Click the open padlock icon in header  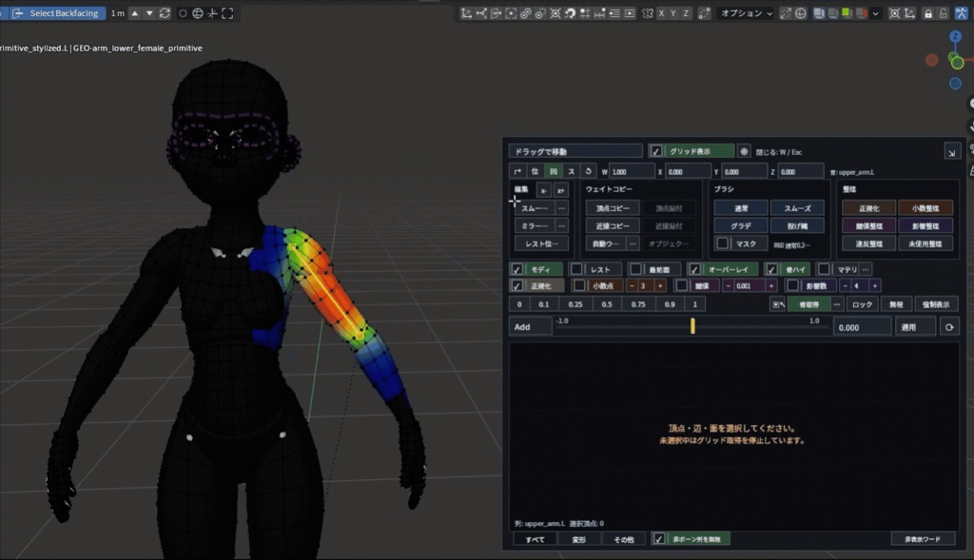[943, 13]
